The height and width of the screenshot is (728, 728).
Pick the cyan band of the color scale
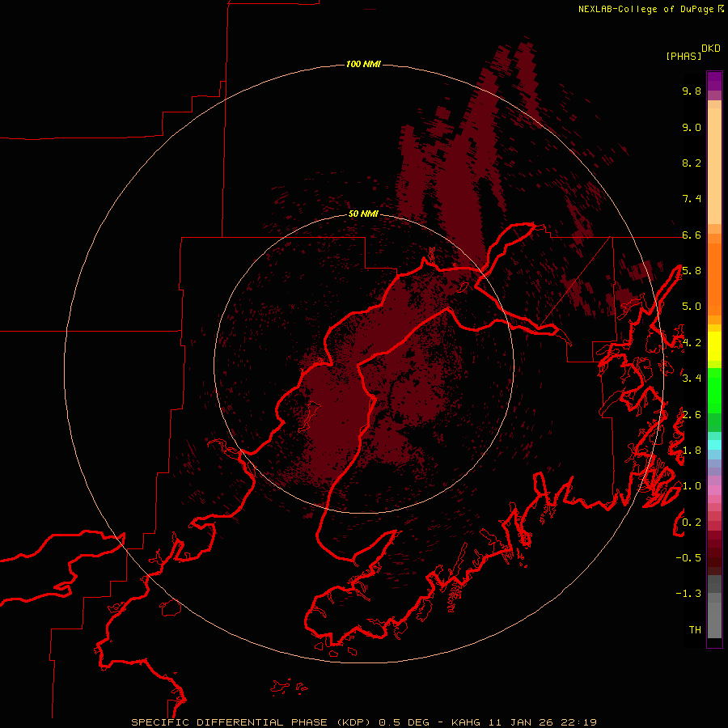[x=714, y=445]
